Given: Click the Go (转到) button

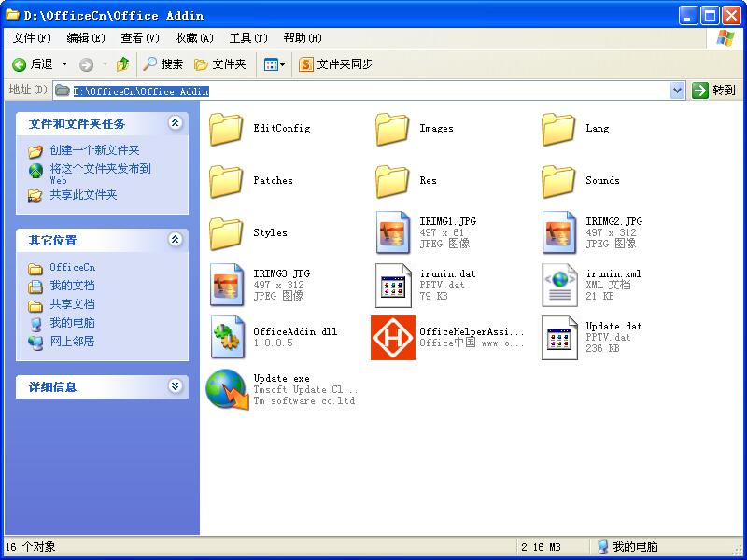Looking at the screenshot, I should click(713, 91).
